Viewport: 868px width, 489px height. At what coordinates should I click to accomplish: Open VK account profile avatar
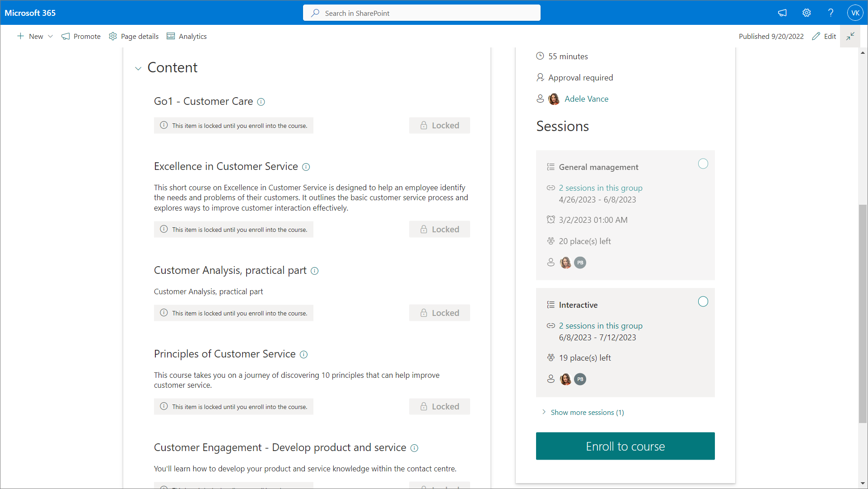tap(855, 13)
